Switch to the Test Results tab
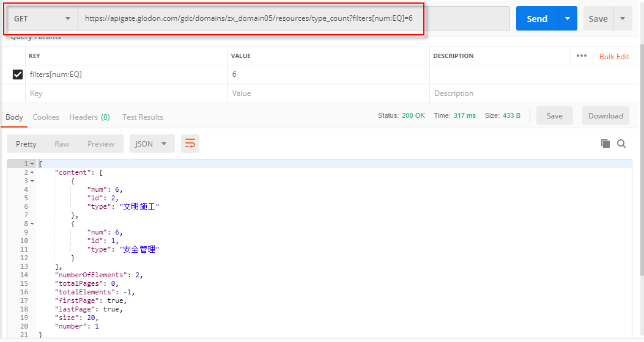Viewport: 644px width, 342px height. click(142, 117)
